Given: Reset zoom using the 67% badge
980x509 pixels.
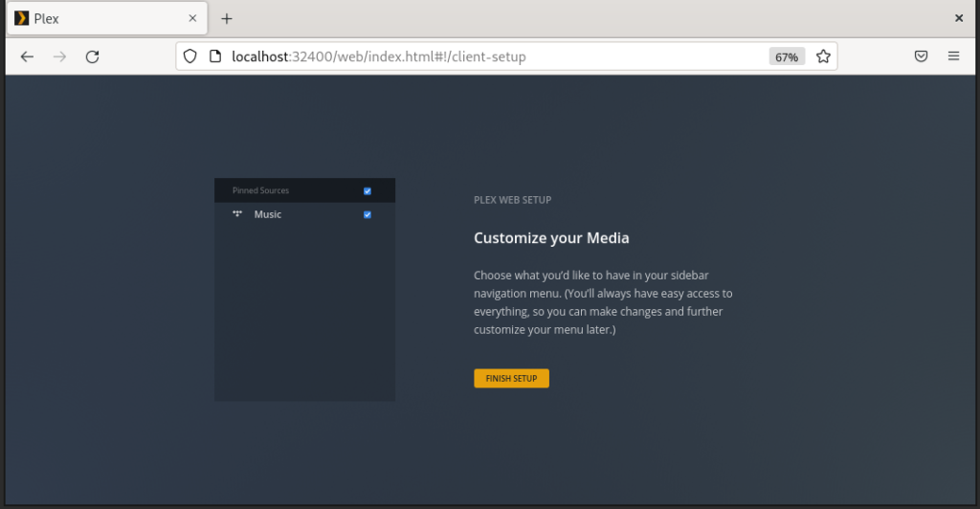Looking at the screenshot, I should coord(787,56).
